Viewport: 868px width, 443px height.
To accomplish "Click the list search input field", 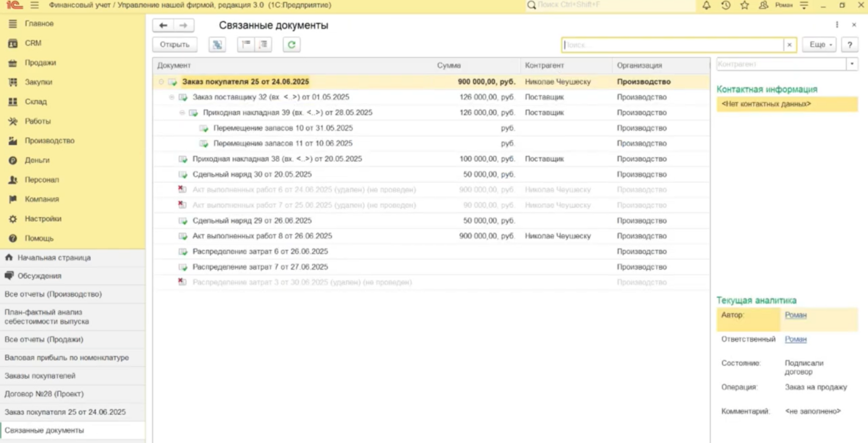I will click(x=673, y=45).
